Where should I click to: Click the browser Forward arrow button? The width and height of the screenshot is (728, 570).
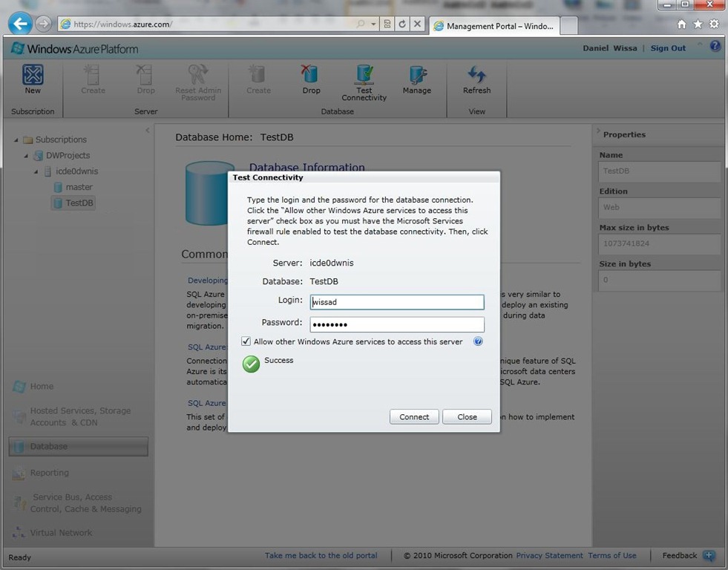(43, 23)
